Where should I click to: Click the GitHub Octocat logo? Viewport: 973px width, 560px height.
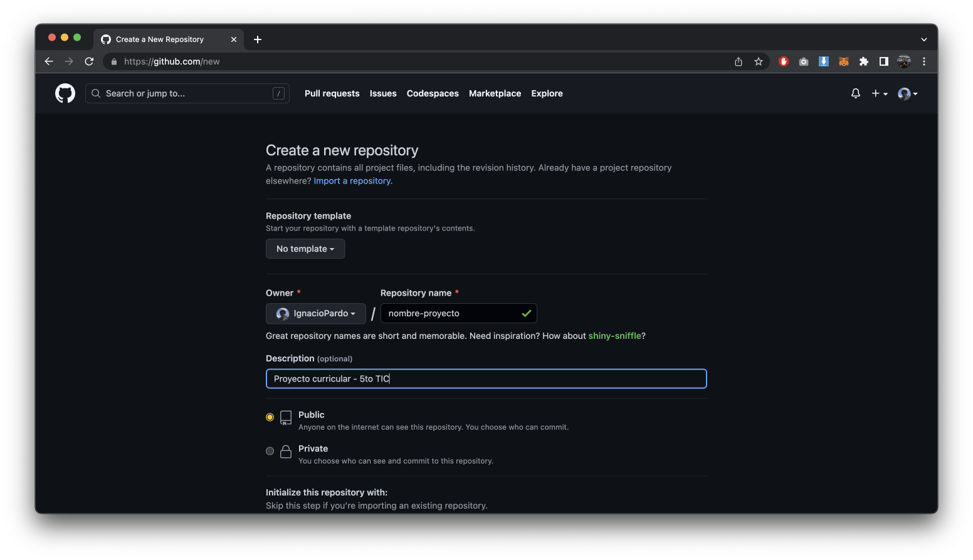(65, 93)
